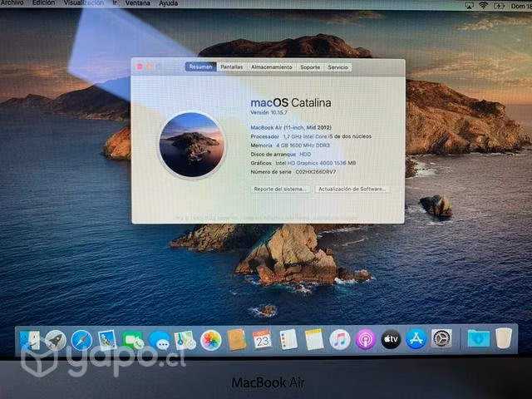Click the Número de serie line
The width and height of the screenshot is (532, 399).
point(293,172)
